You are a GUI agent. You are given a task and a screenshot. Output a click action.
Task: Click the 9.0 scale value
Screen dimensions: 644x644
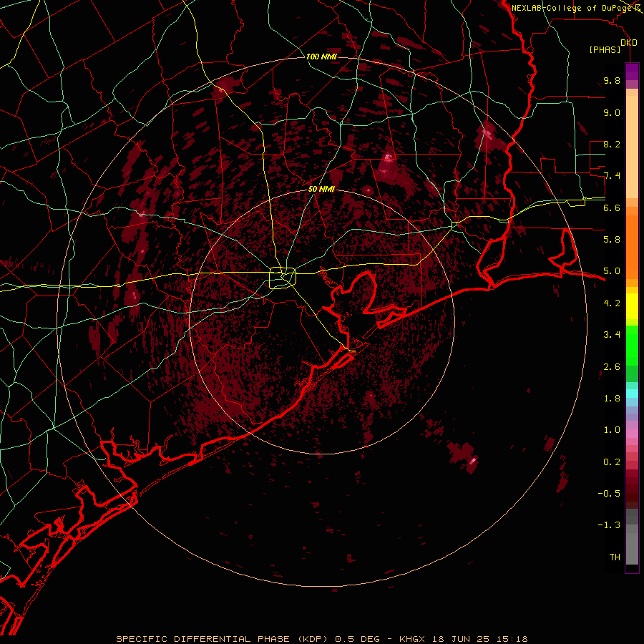(612, 112)
